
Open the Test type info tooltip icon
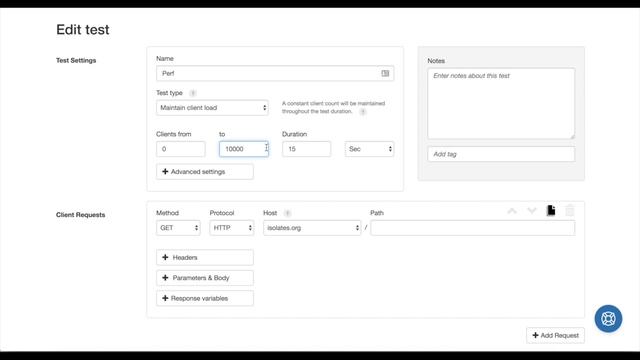[193, 93]
